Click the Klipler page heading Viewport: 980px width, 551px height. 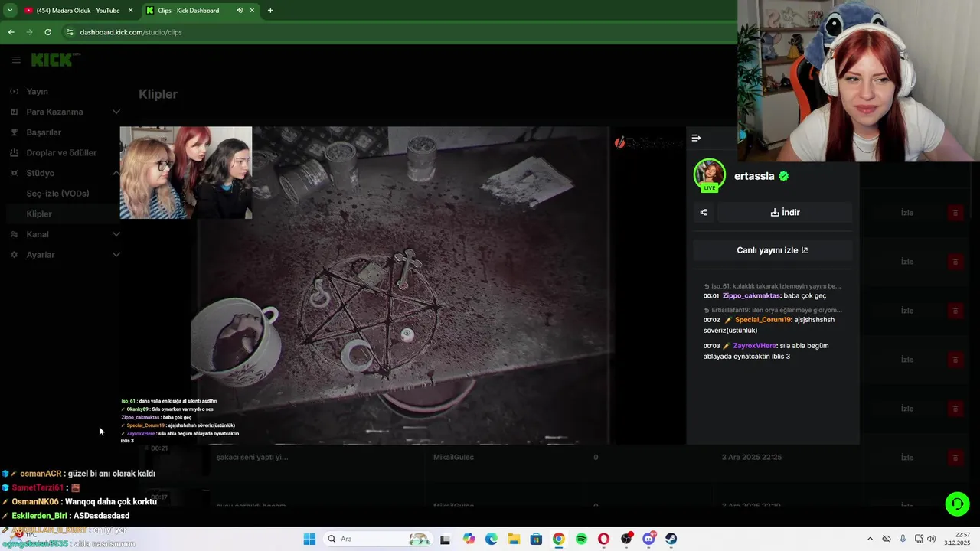click(x=158, y=94)
